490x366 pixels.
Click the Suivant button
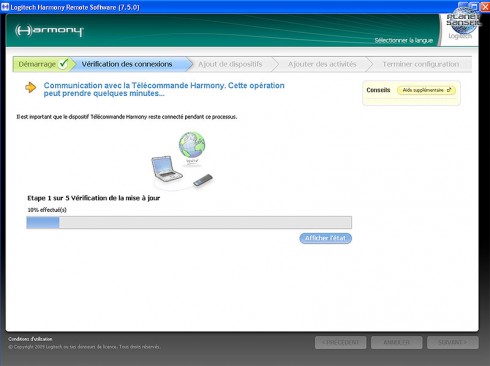(453, 342)
